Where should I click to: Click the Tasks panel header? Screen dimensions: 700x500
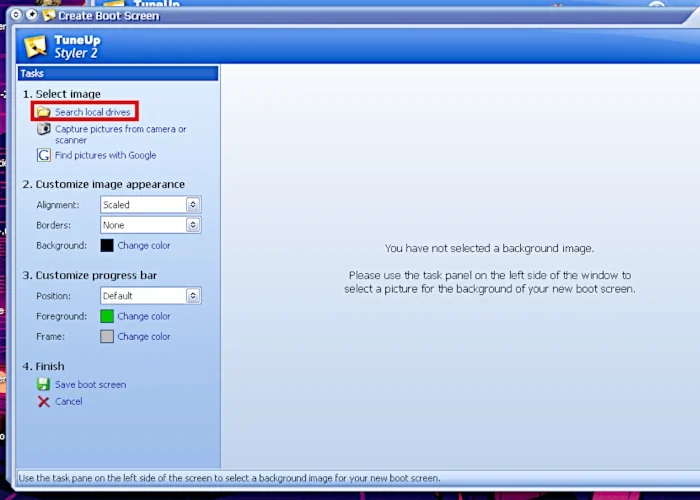pos(118,73)
